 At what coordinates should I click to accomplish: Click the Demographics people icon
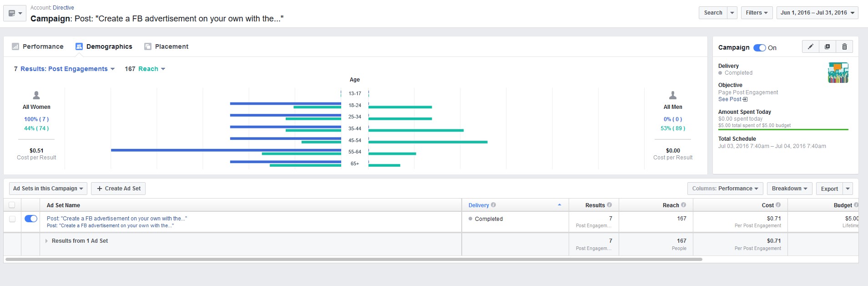[79, 46]
